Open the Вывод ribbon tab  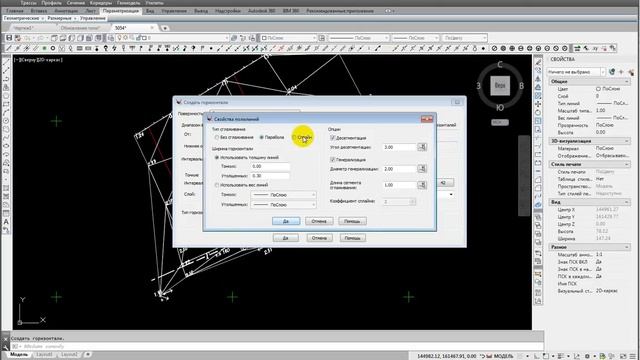201,11
